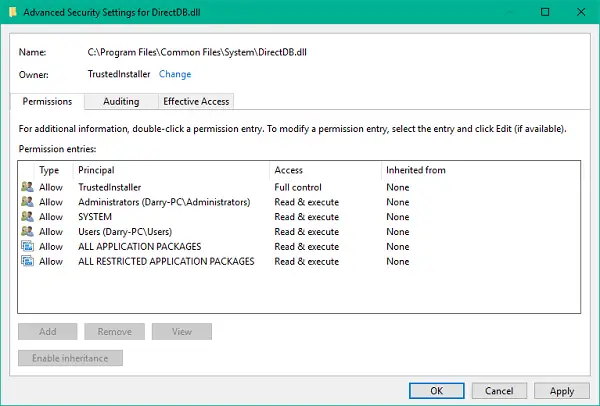Click the ALL RESTRICTED APPLICATION PACKAGES icon

tap(27, 262)
